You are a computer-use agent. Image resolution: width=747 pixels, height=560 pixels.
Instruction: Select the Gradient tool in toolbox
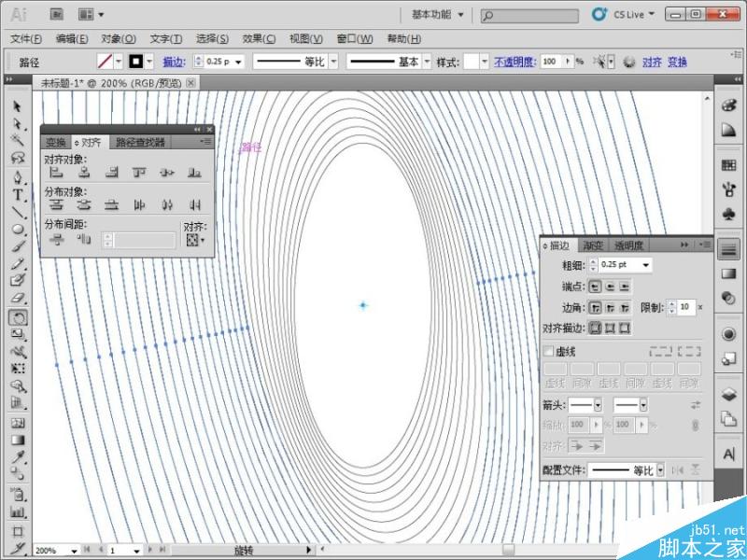pyautogui.click(x=17, y=440)
